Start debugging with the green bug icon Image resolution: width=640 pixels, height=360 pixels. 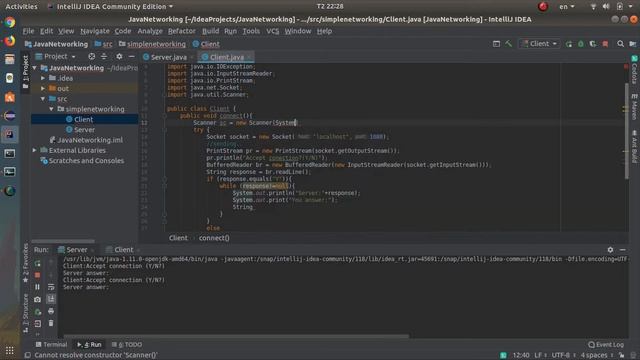580,44
